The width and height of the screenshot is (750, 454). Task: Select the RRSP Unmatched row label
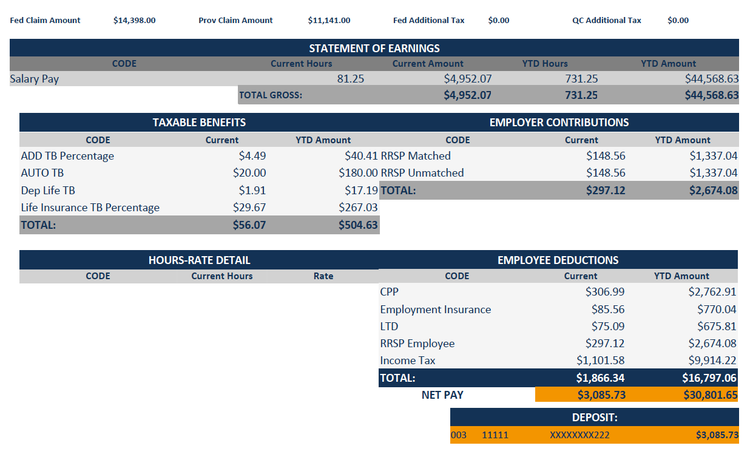[x=422, y=173]
